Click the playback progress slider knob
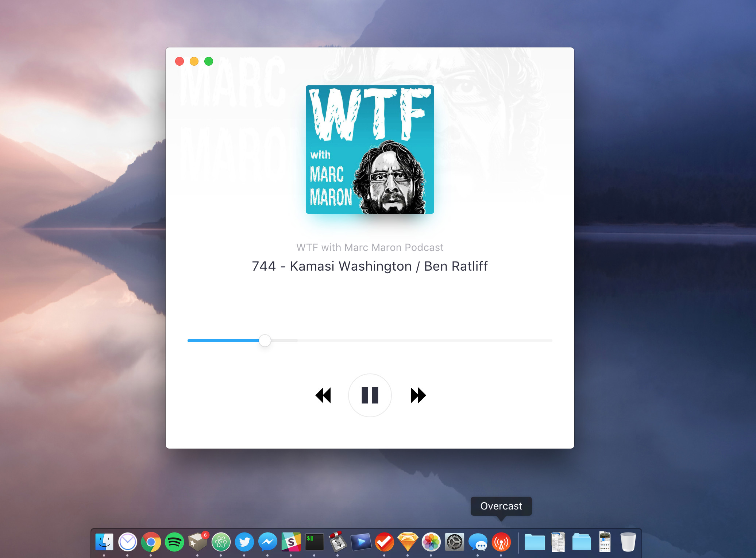Screen dimensions: 756x558 click(265, 341)
